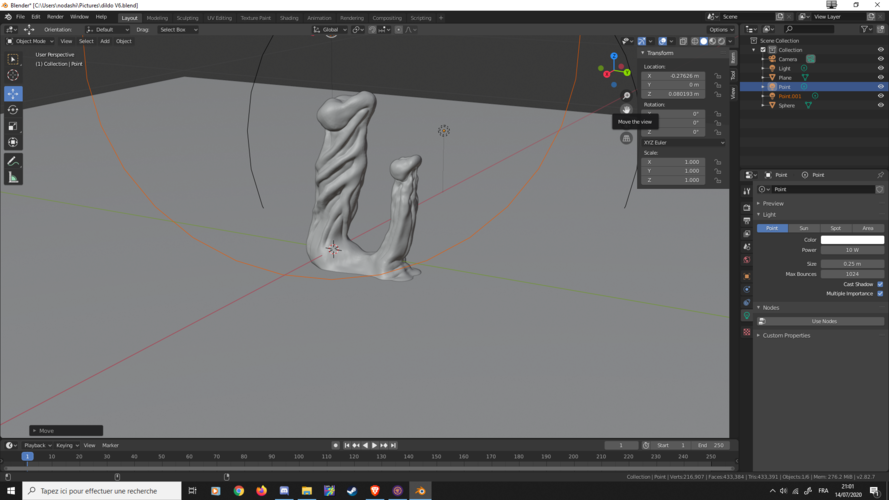Hide the Sphere object in outliner
This screenshot has height=500, width=889.
coord(880,105)
